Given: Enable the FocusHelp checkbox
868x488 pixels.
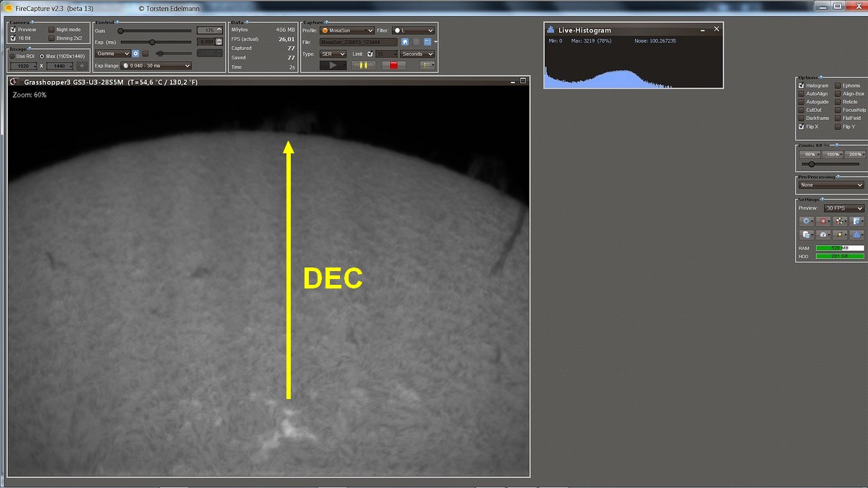Looking at the screenshot, I should (838, 110).
